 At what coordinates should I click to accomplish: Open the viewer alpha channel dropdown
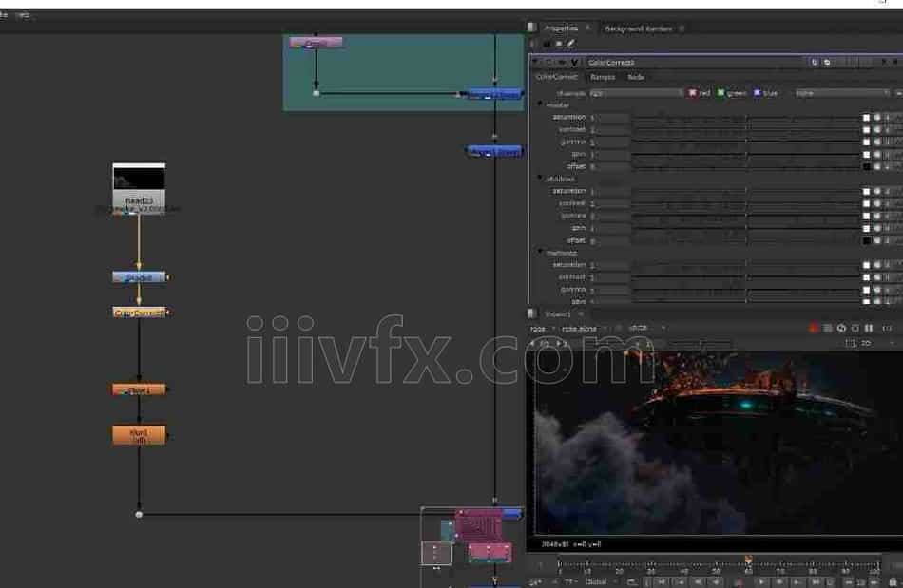point(584,329)
